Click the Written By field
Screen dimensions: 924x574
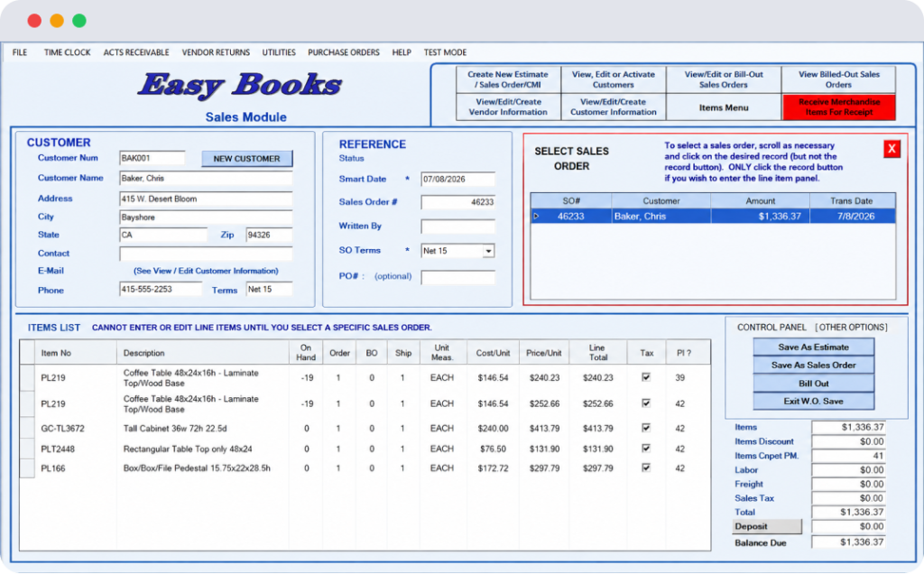pyautogui.click(x=457, y=227)
